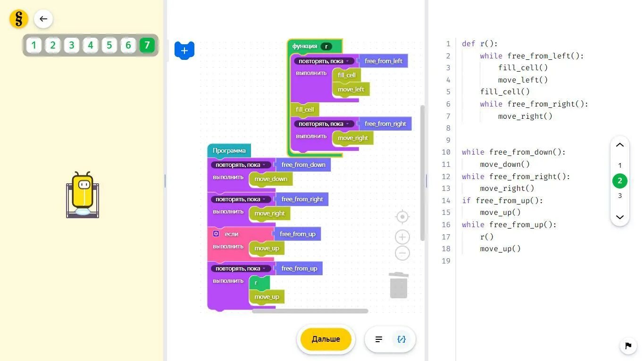
Task: Select the free_from_up condition in если block
Action: (x=297, y=234)
